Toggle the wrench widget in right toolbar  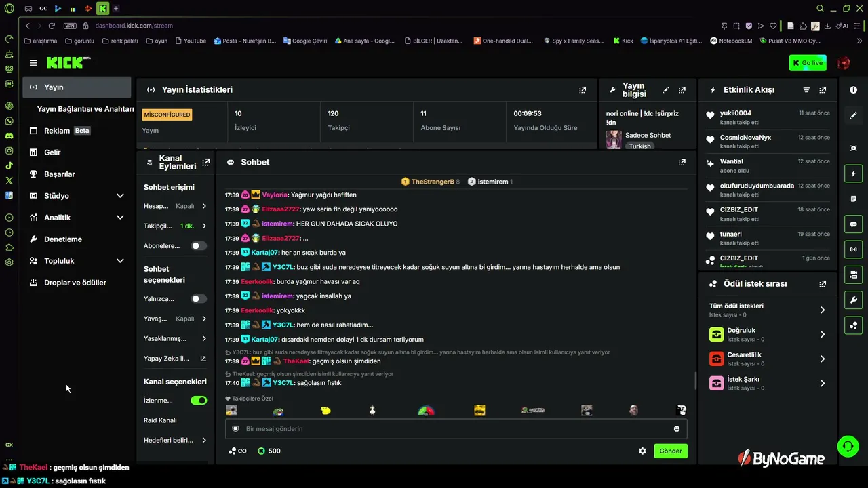point(853,300)
